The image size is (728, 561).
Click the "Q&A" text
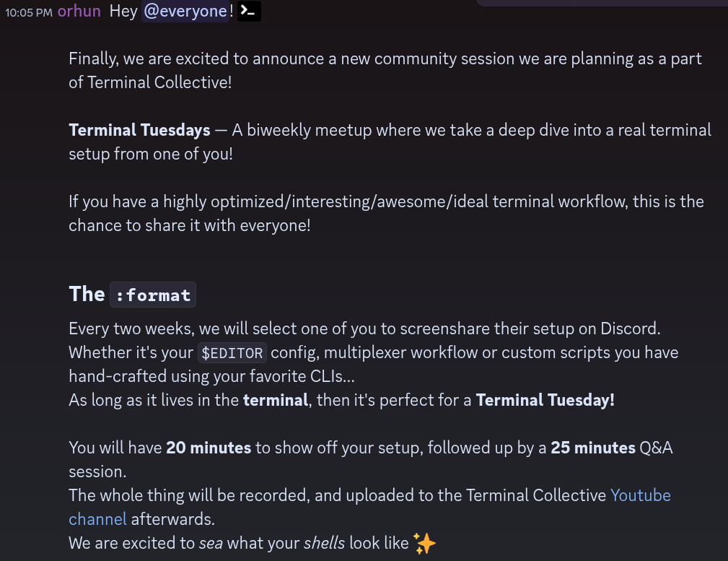[656, 448]
